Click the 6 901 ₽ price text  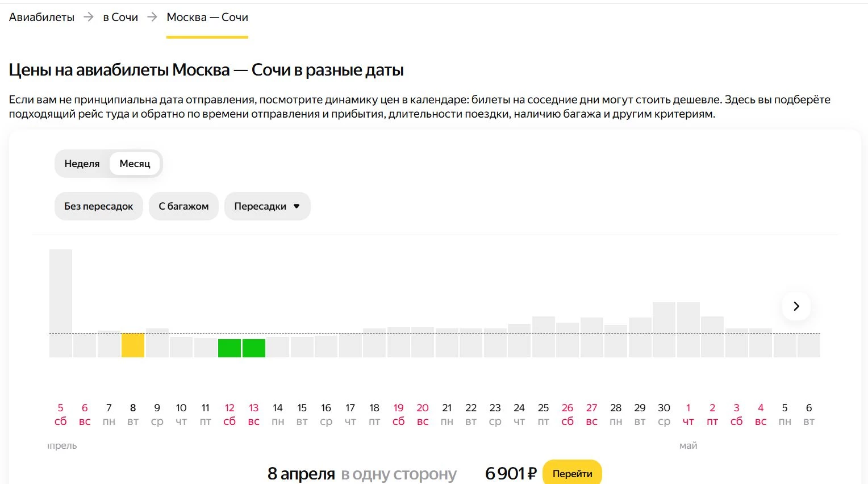pyautogui.click(x=511, y=473)
